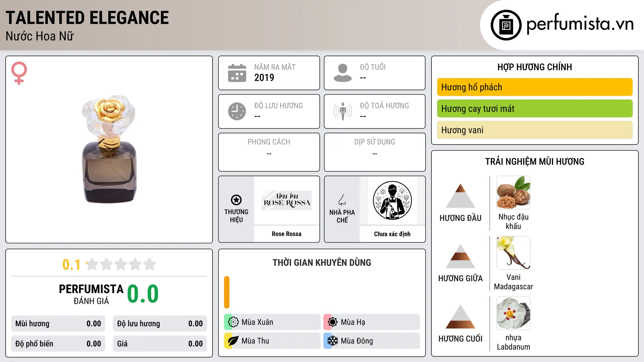This screenshot has height=362, width=644.
Task: Open the Talented Elegance bottle image
Action: pos(109,149)
